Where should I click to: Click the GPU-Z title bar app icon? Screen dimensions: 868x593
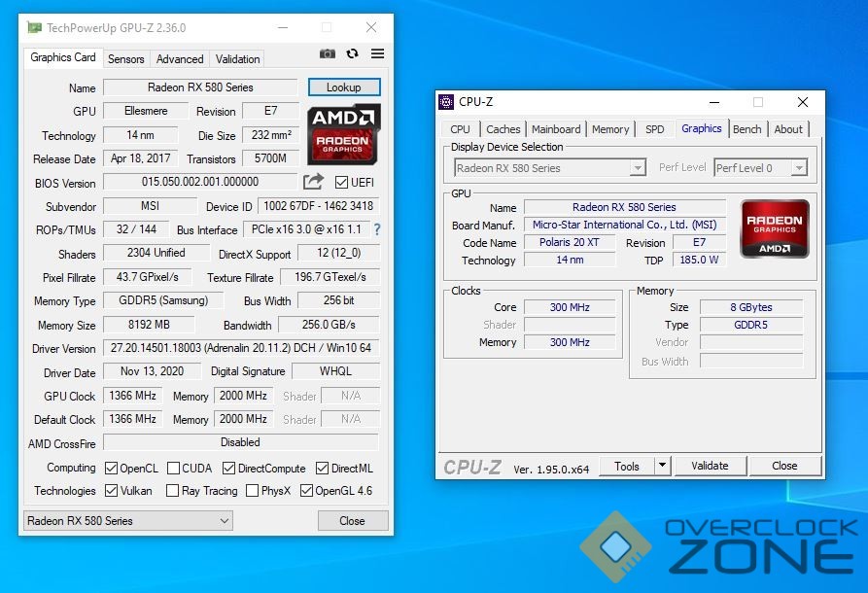(34, 28)
